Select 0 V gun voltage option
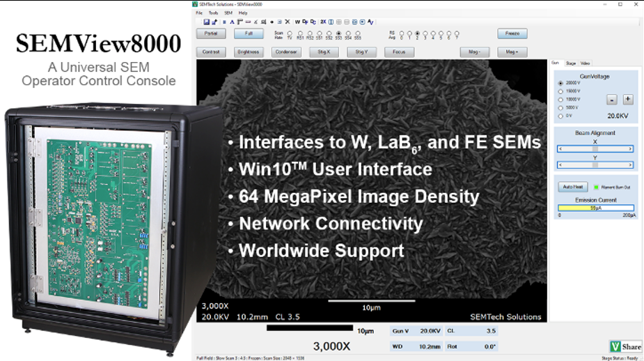 pos(560,116)
